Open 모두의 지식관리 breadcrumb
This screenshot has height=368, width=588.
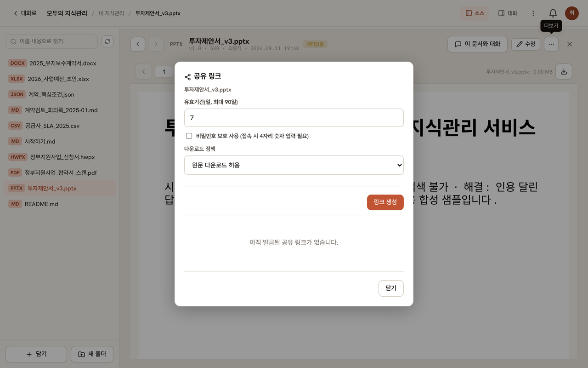(x=67, y=13)
